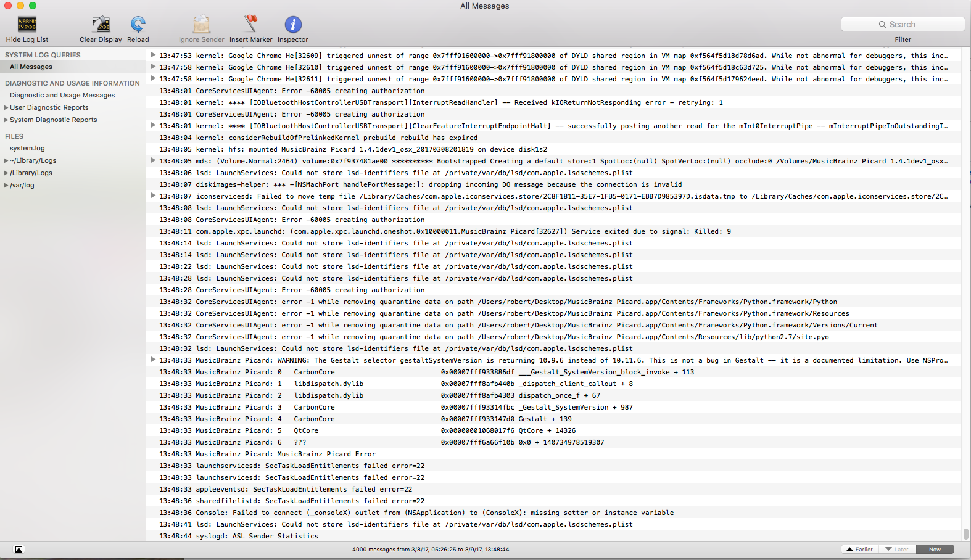971x560 pixels.
Task: Expand the /Library/Logs folder
Action: pyautogui.click(x=6, y=173)
